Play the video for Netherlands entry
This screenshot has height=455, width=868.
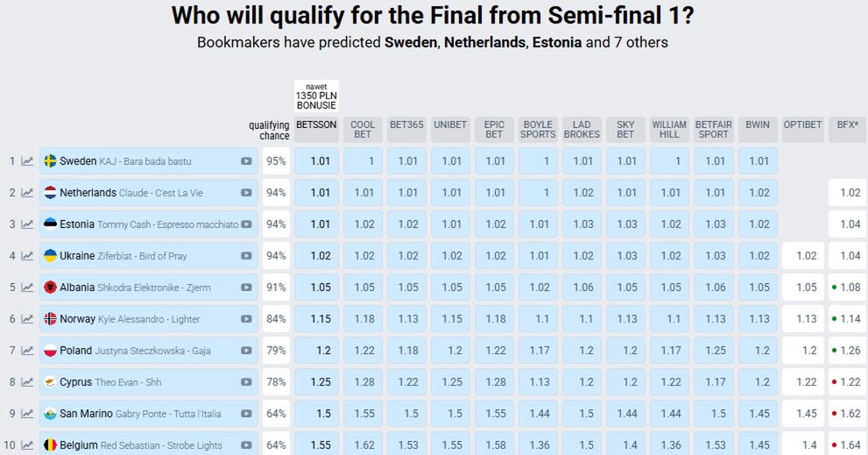coord(246,193)
